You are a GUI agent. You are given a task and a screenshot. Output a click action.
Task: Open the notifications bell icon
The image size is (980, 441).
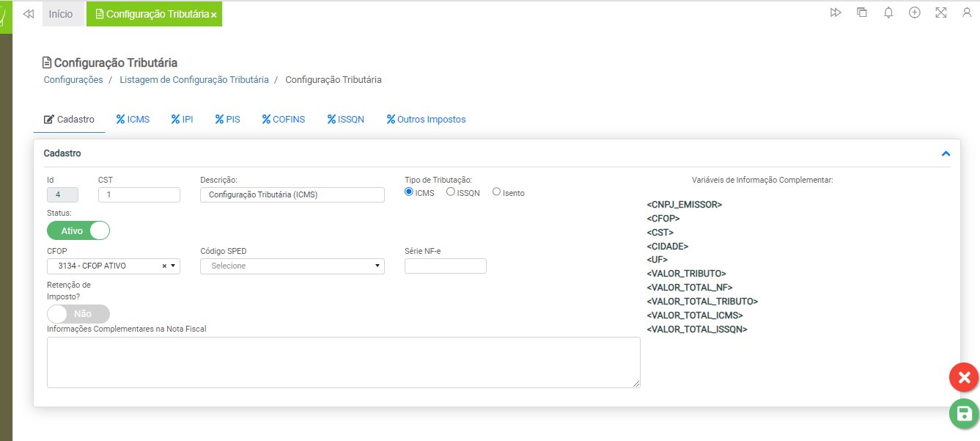coord(888,12)
